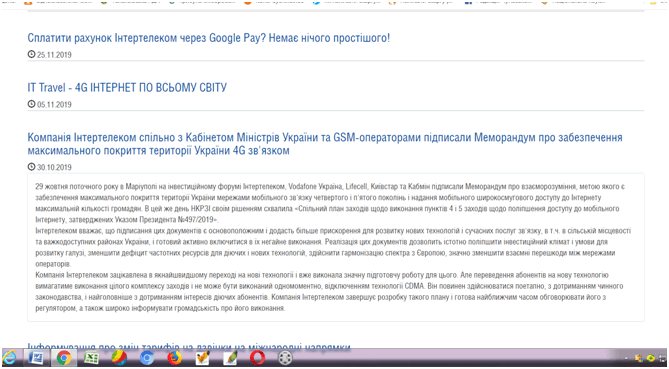669x369 pixels.
Task: Switch to Microsoft Word on the taskbar
Action: [x=36, y=357]
